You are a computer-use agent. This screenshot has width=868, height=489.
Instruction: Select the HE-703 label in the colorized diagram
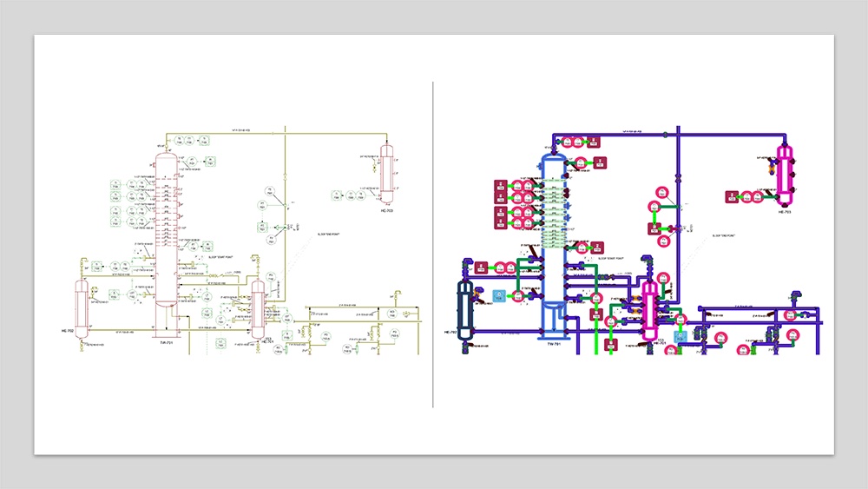785,212
